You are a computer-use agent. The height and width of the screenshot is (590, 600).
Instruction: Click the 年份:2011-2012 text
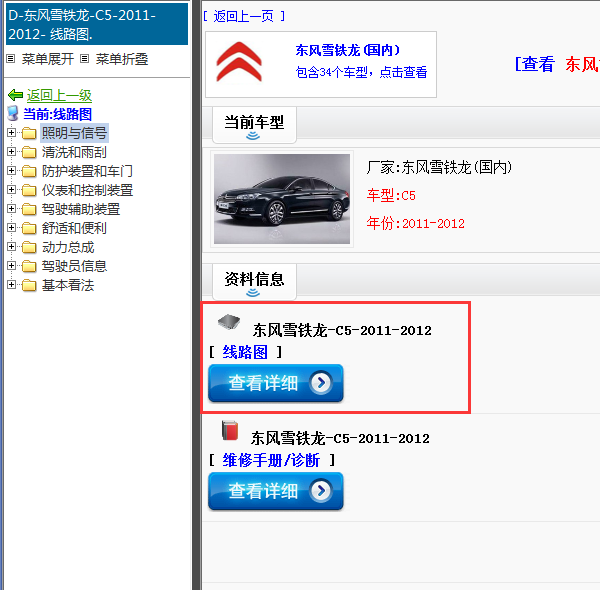[416, 223]
